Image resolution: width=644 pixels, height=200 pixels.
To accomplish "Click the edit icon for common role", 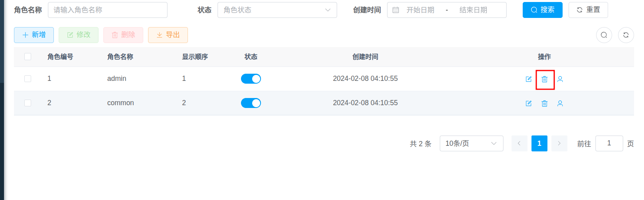I will (x=529, y=104).
